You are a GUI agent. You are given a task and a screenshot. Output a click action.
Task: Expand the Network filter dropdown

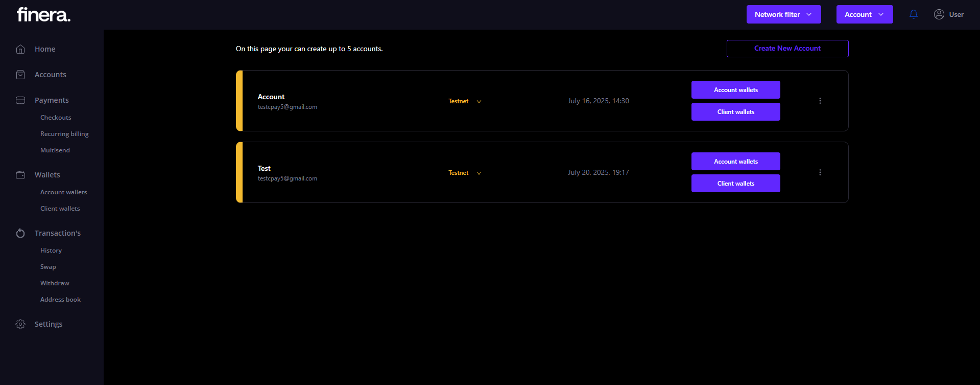(x=783, y=14)
